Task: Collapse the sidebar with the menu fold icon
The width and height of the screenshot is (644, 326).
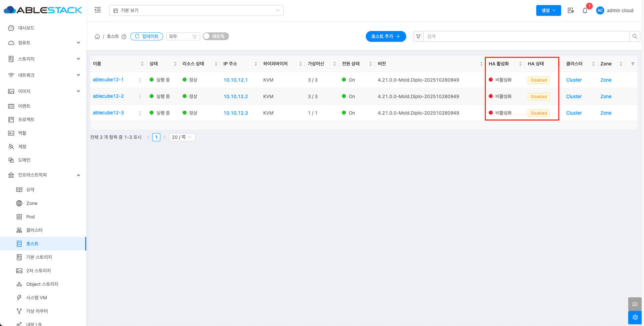Action: (x=98, y=10)
